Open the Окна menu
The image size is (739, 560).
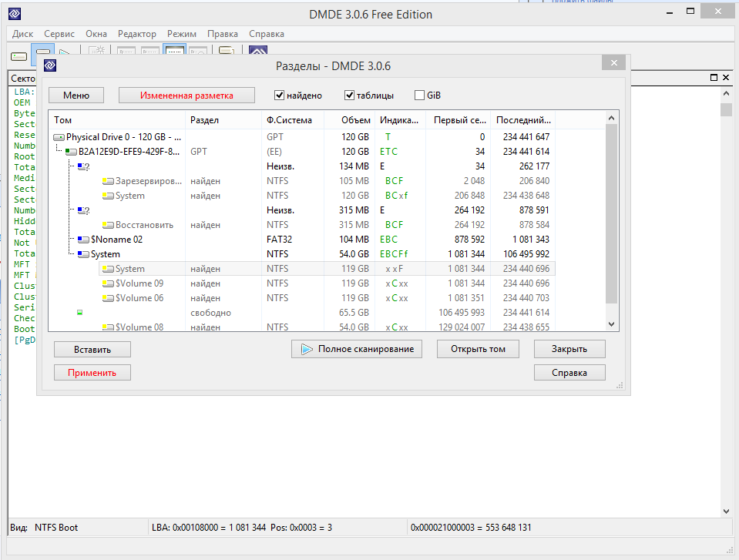(96, 34)
